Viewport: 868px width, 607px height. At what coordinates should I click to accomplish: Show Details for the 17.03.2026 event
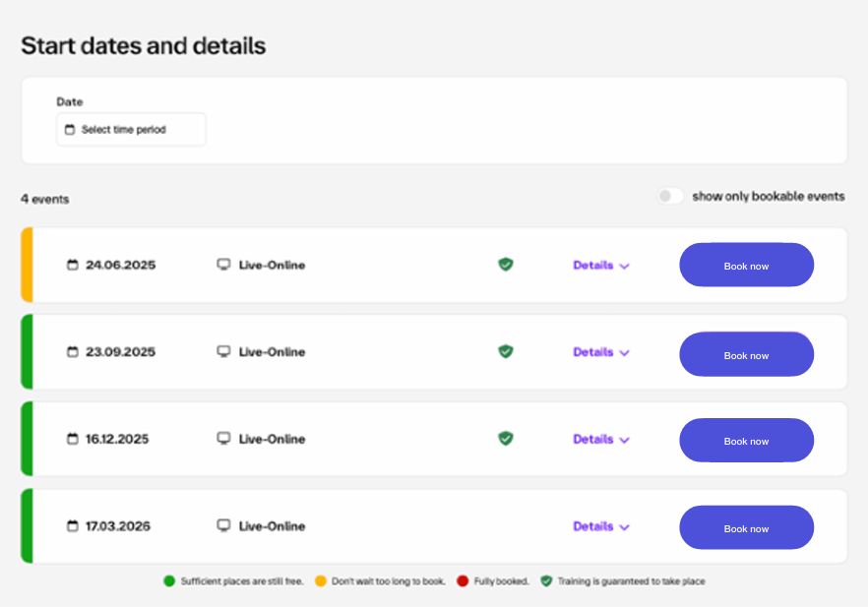pyautogui.click(x=600, y=526)
